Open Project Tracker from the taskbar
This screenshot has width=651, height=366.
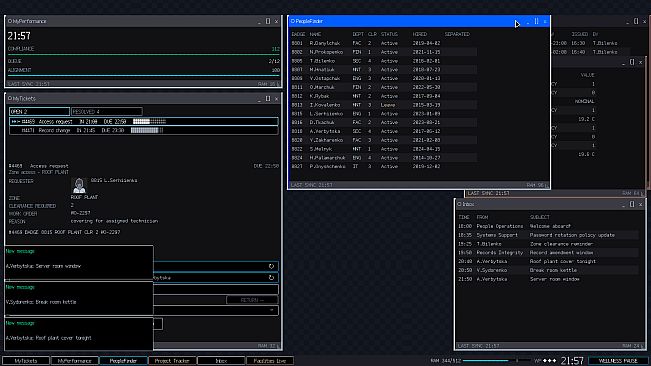(x=172, y=361)
